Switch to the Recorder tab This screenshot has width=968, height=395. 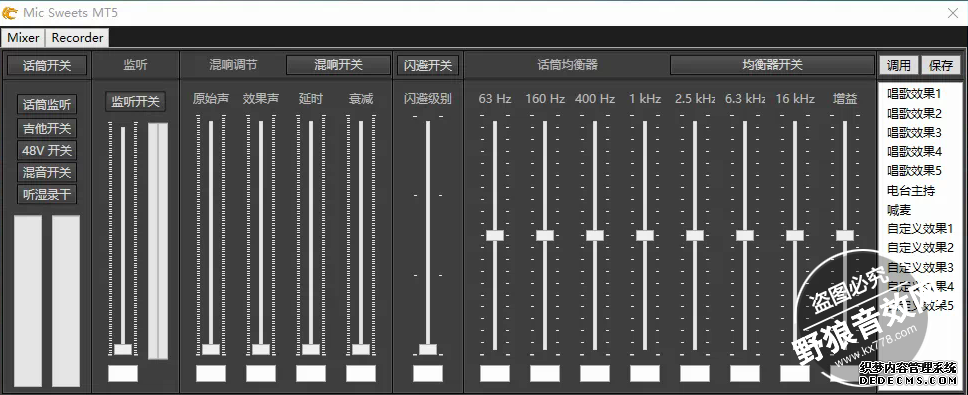[77, 38]
